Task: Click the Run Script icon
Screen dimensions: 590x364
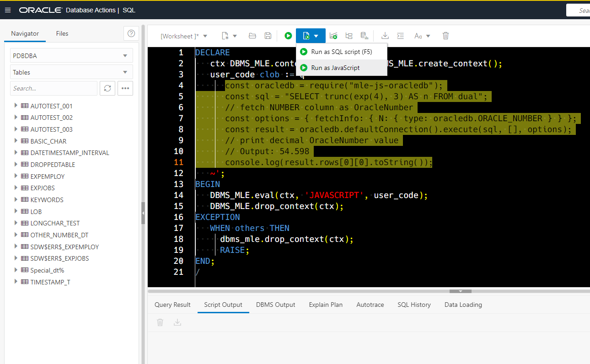Action: 306,36
